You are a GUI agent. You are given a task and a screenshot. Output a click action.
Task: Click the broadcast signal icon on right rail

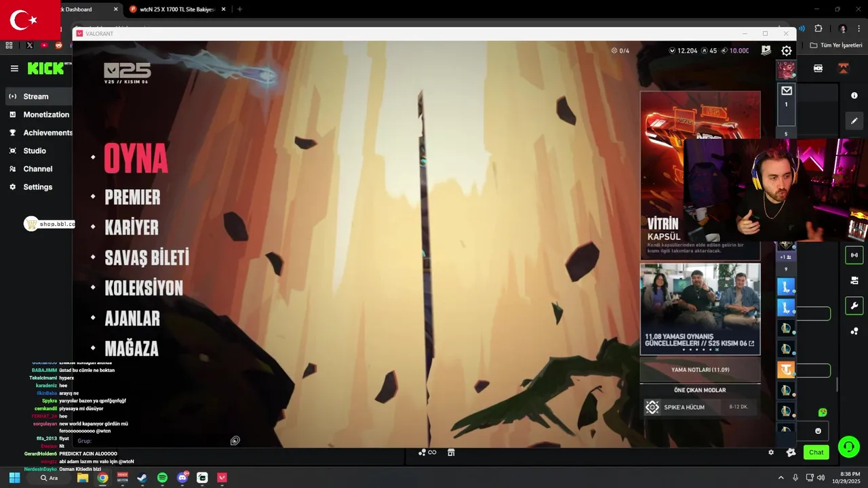pos(854,255)
